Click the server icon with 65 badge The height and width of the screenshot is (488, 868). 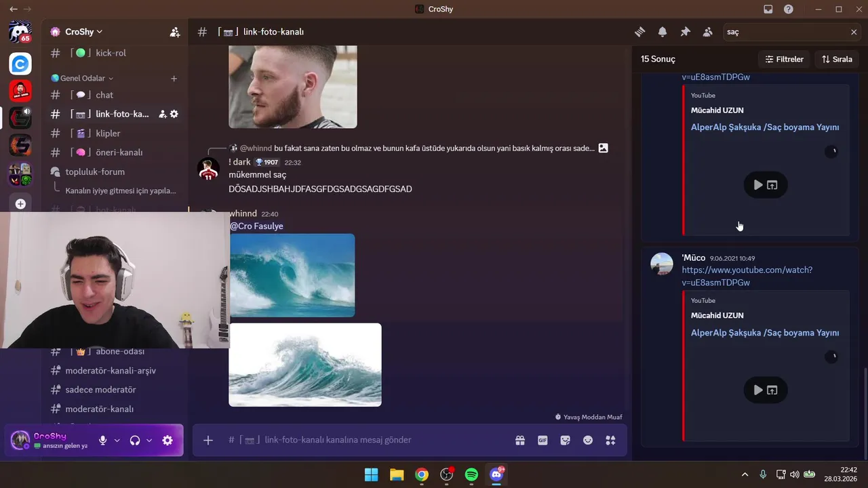click(20, 32)
